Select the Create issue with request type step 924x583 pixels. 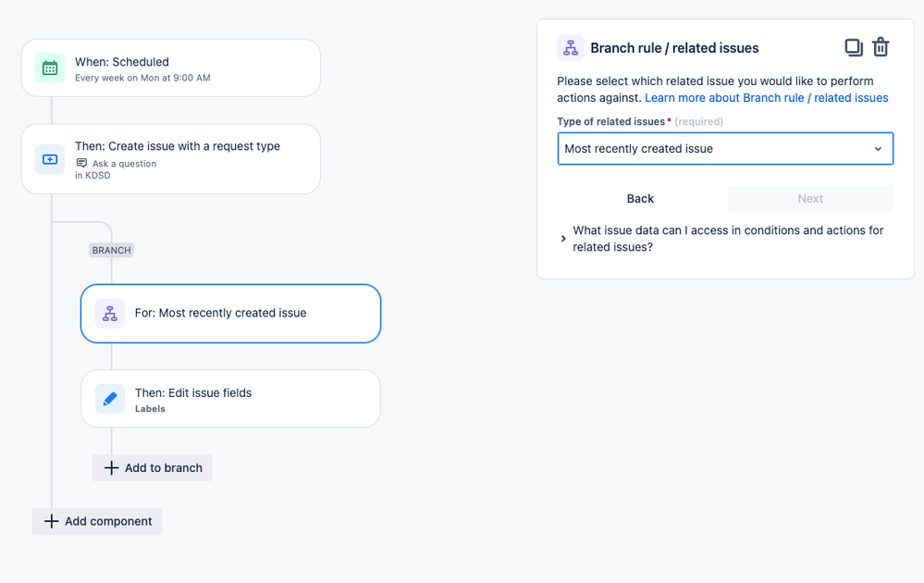pos(185,159)
